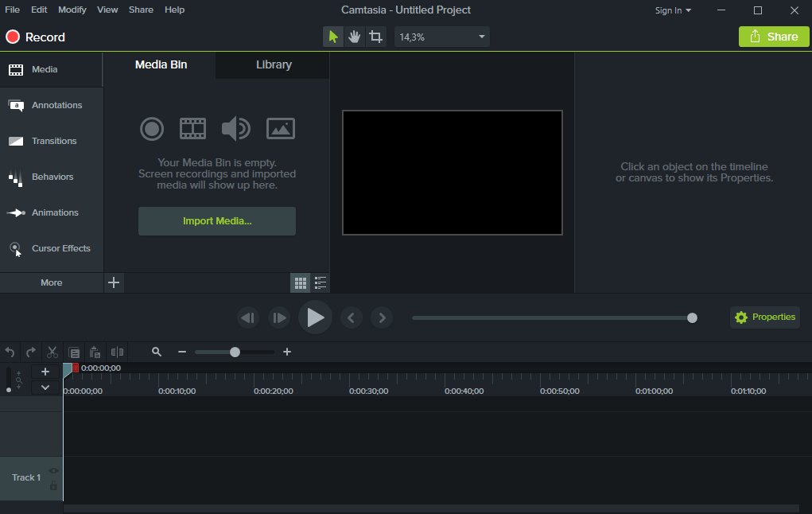The width and height of the screenshot is (812, 514).
Task: Open the Annotations panel
Action: point(52,105)
